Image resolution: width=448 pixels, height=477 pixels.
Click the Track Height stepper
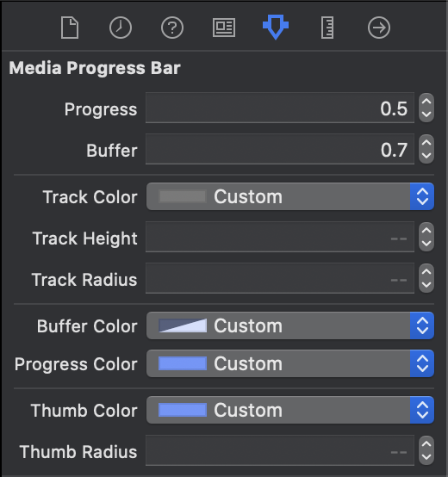coord(426,237)
